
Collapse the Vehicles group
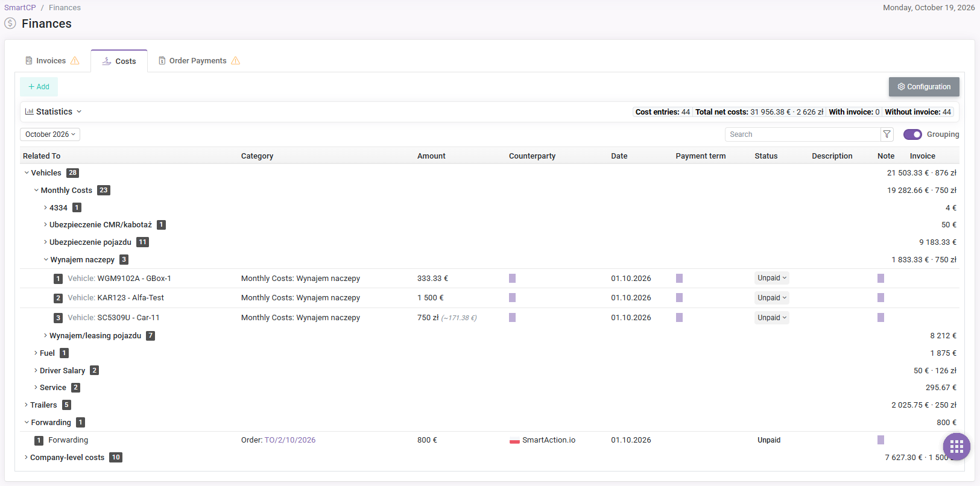[27, 173]
